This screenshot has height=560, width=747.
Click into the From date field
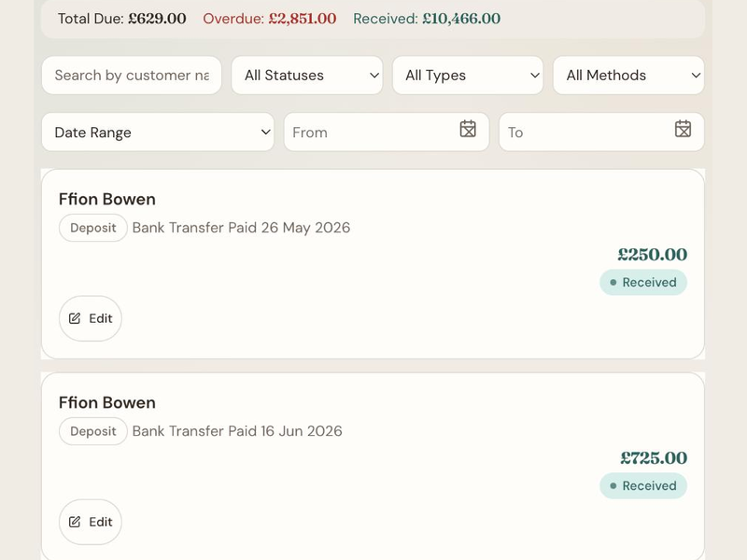click(x=387, y=132)
